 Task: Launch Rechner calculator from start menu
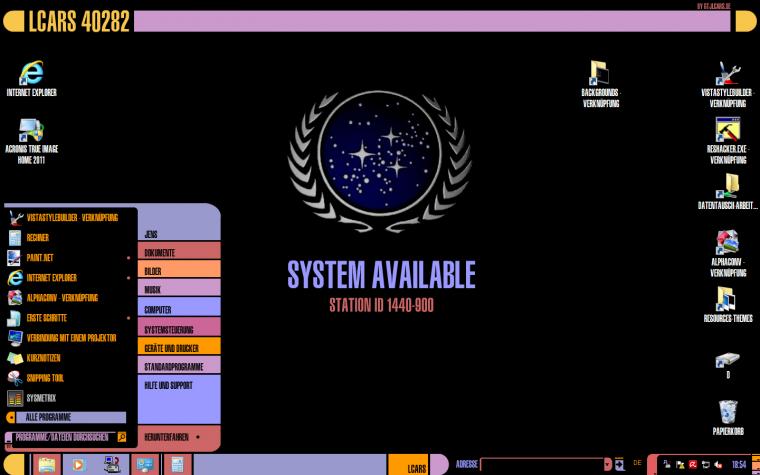pyautogui.click(x=71, y=238)
